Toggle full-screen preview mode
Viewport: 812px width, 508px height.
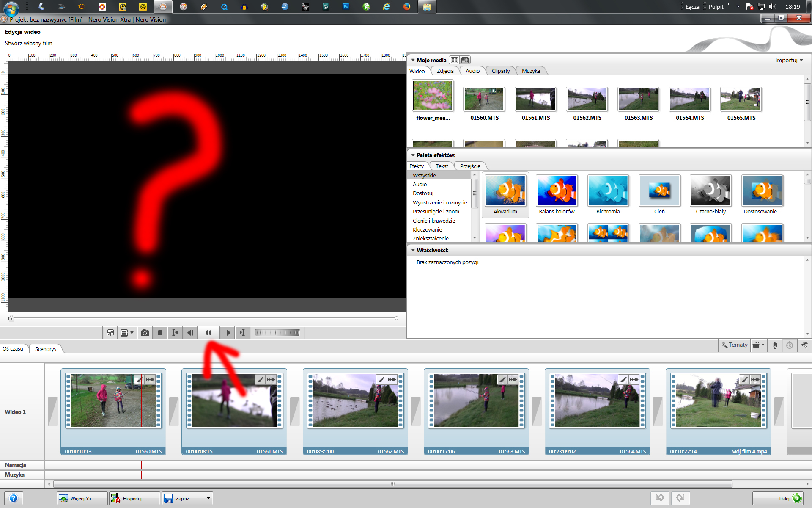tap(110, 333)
